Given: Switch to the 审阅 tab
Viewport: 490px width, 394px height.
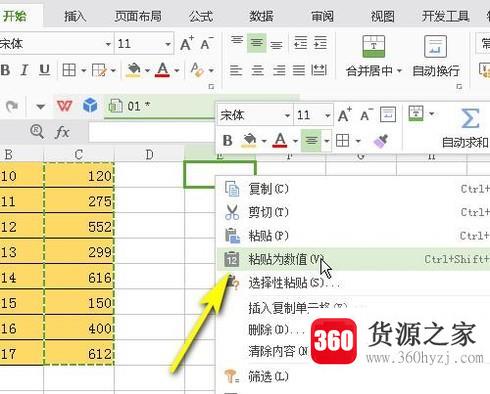Looking at the screenshot, I should [322, 16].
